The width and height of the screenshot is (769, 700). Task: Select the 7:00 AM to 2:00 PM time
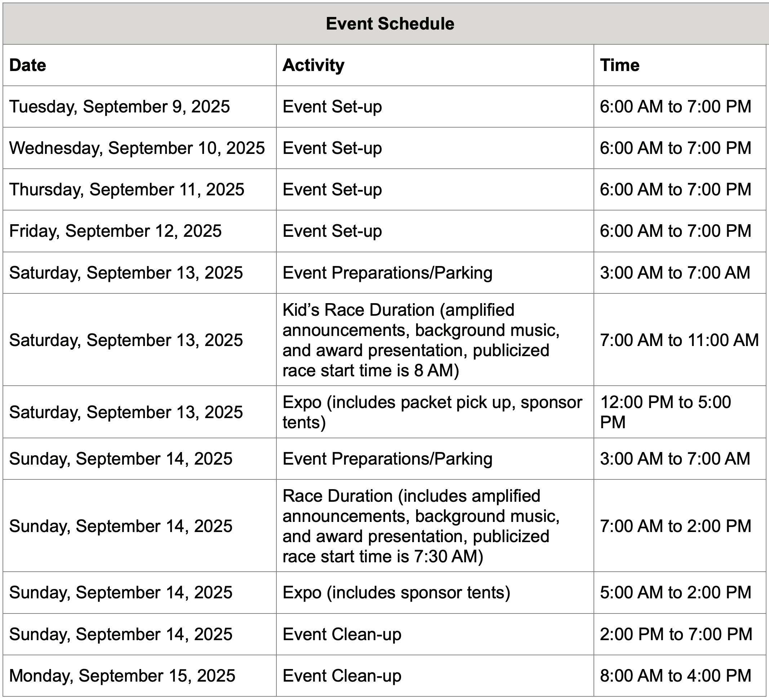[x=675, y=526]
